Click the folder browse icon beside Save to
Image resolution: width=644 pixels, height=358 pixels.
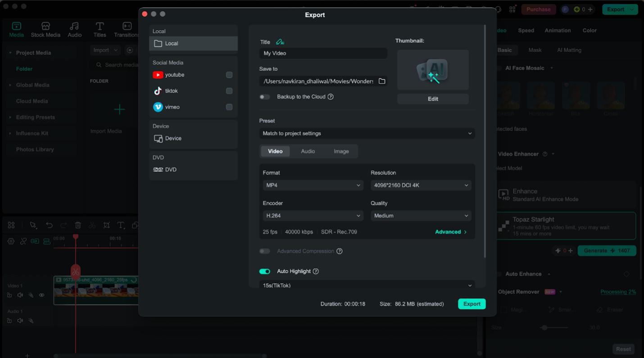pos(382,81)
